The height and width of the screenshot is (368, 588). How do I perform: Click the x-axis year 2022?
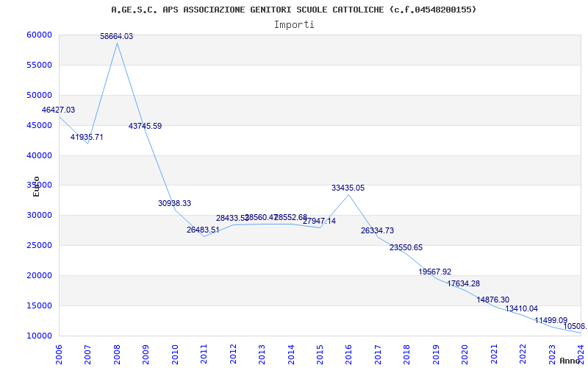coord(523,353)
